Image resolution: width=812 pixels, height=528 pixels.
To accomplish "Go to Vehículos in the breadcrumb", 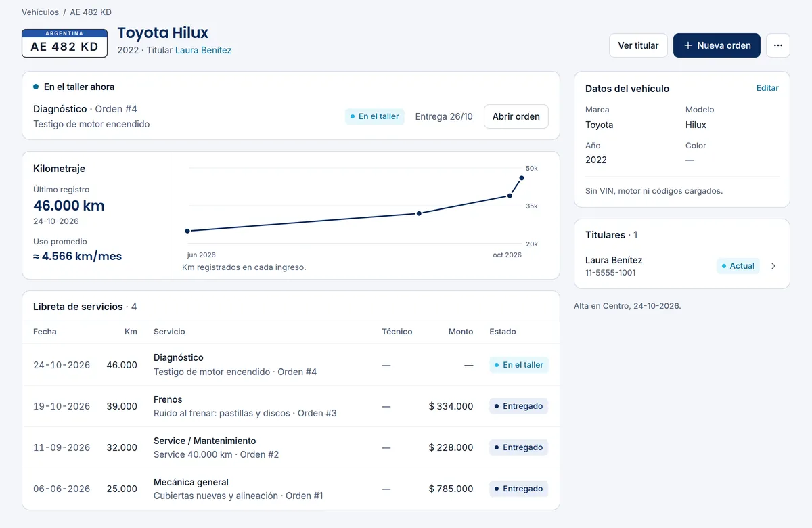I will click(40, 12).
